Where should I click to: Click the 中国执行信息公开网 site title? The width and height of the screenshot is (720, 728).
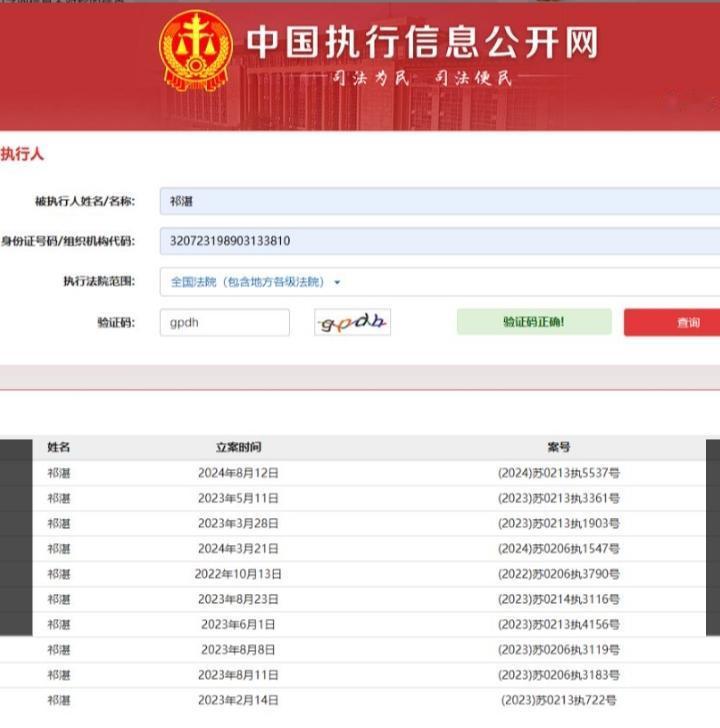click(422, 42)
